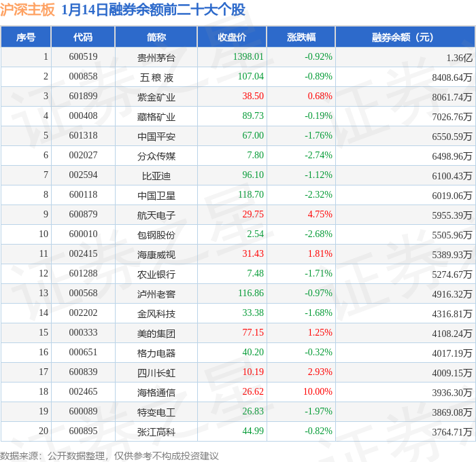Viewport: 476px width, 462px height.
Task: Select the stock name 海康威视
Action: pos(156,255)
